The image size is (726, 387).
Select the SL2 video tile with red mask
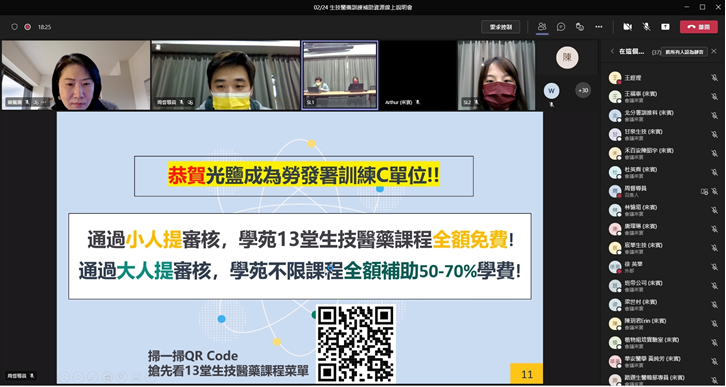tap(496, 75)
